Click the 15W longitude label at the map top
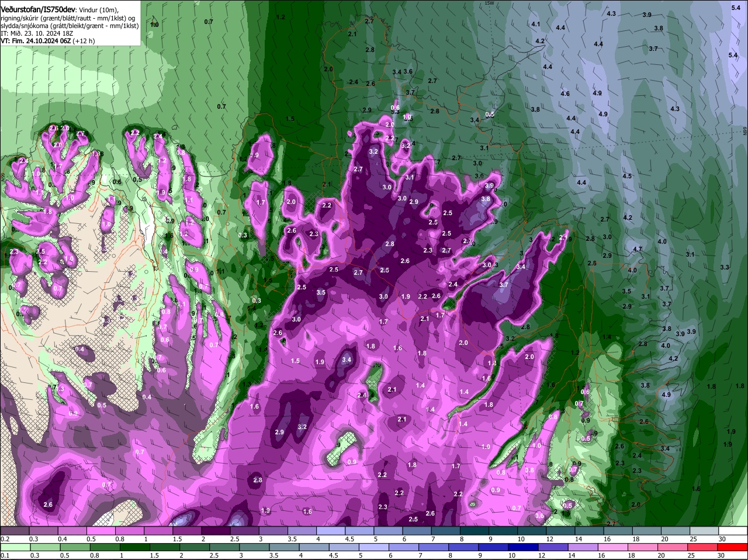This screenshot has width=748, height=560. 490,4
